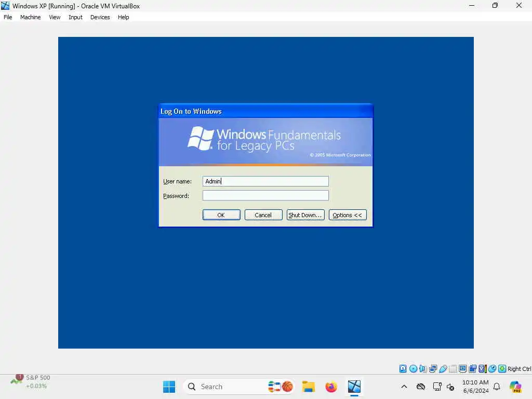The image size is (532, 399).
Task: Click the User name field containing Admin
Action: pyautogui.click(x=265, y=181)
